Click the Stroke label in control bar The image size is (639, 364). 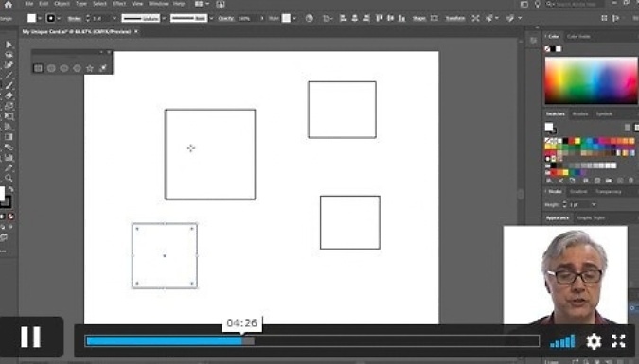click(x=74, y=18)
